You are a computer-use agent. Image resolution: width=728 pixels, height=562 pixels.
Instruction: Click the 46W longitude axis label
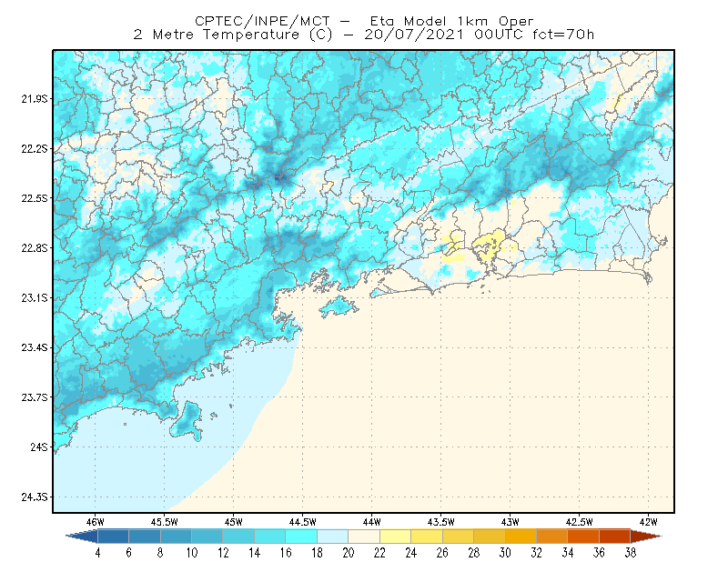coord(96,522)
